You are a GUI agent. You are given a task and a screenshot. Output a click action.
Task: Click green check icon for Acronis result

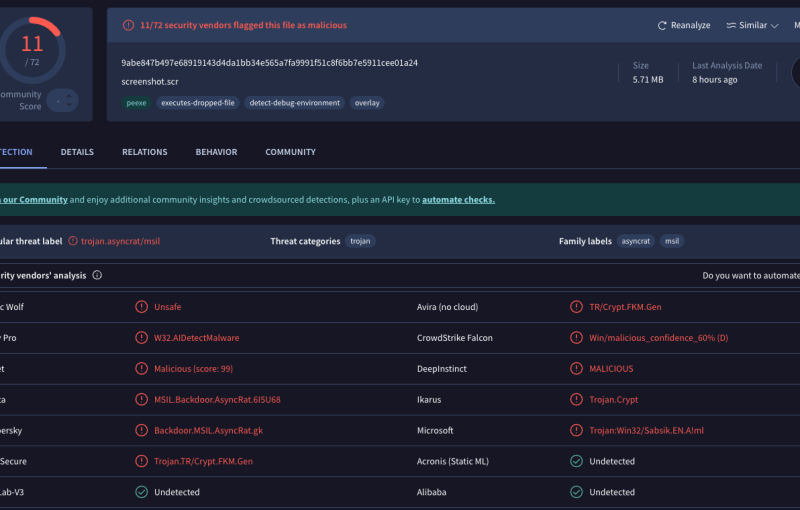click(575, 461)
